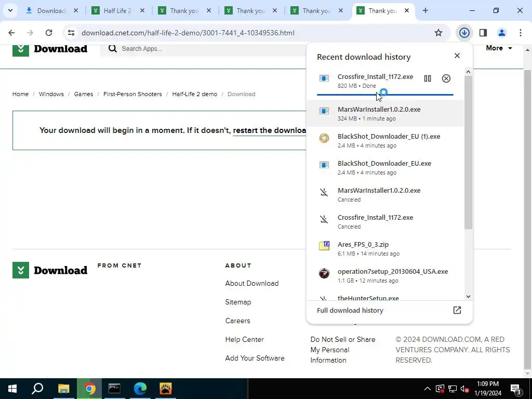Expand the More dropdown menu
Viewport: 532px width, 399px height.
tap(499, 48)
